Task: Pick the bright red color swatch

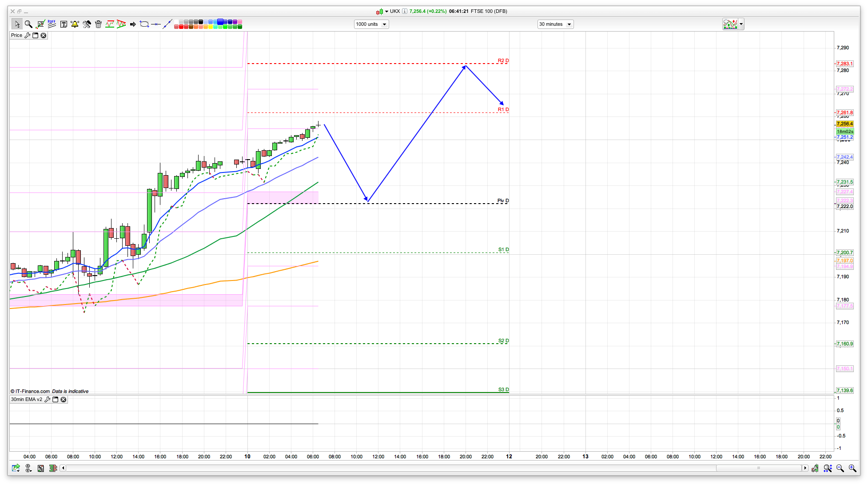Action: click(x=182, y=27)
